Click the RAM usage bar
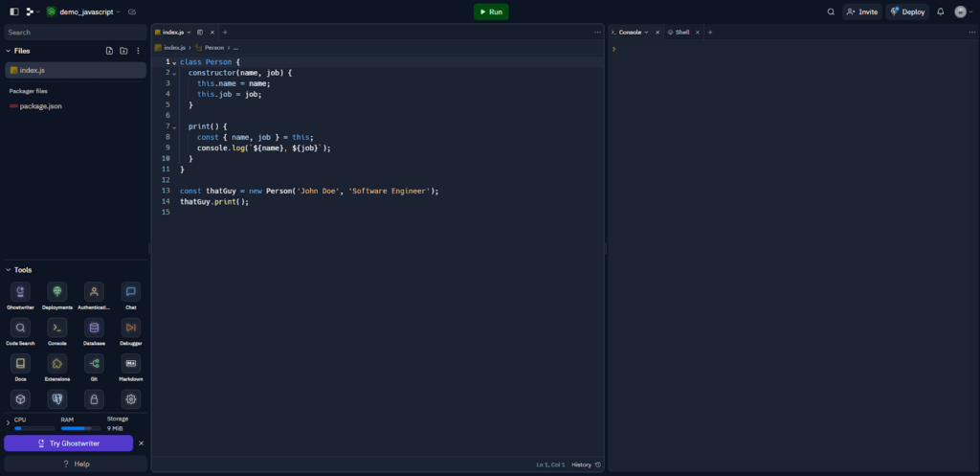The image size is (980, 476). (x=80, y=428)
